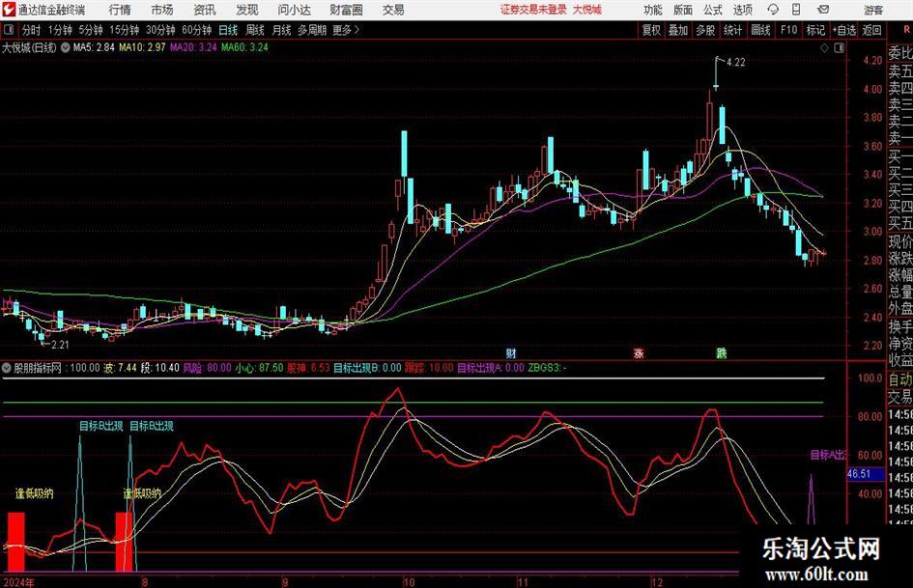Open the 行情 menu
The height and width of the screenshot is (588, 913).
120,10
